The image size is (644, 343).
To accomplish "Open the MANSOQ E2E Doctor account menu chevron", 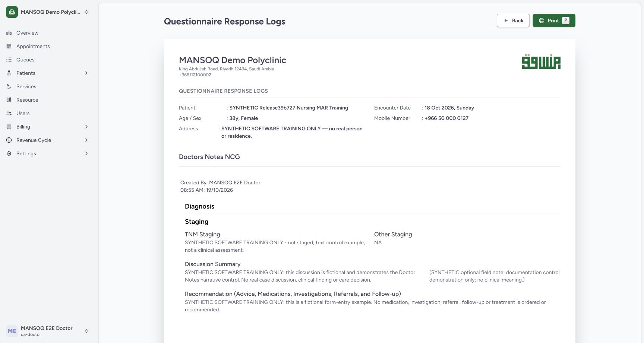I will click(86, 331).
